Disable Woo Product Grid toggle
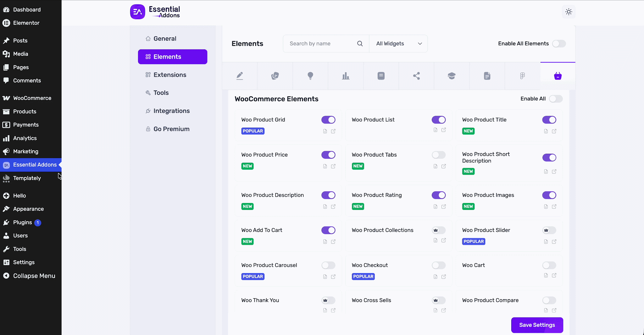This screenshot has height=335, width=644. coord(328,120)
